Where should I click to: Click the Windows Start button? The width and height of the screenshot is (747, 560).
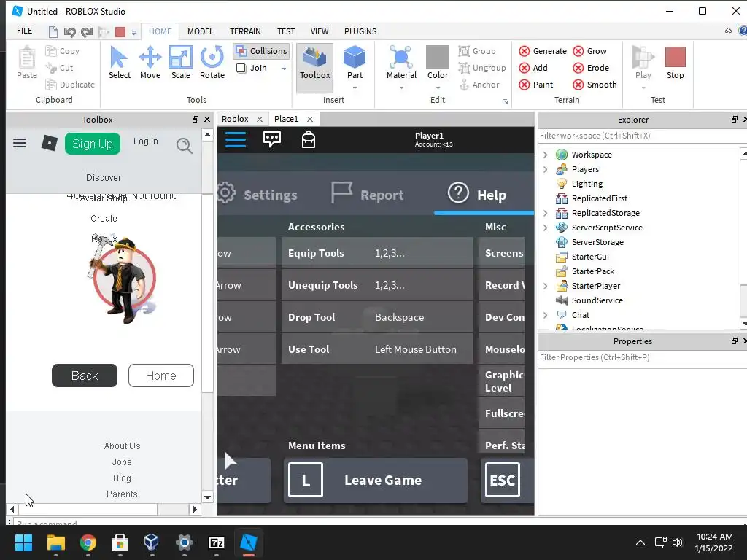[23, 542]
